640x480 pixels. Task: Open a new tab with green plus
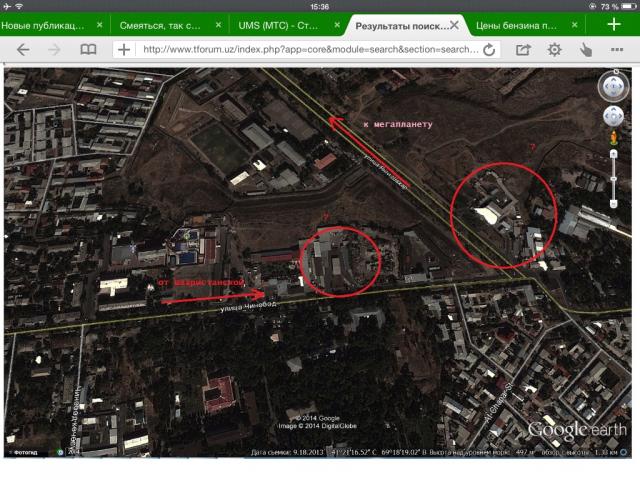coord(615,24)
